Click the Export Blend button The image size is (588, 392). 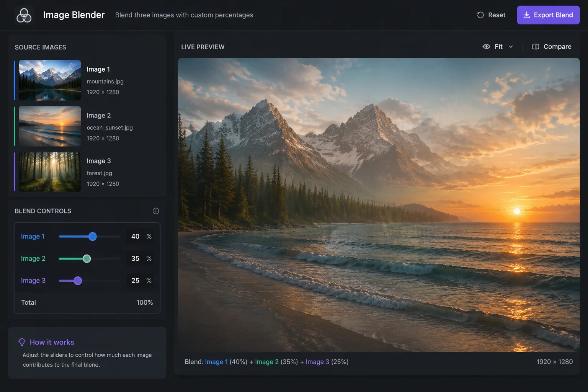548,15
